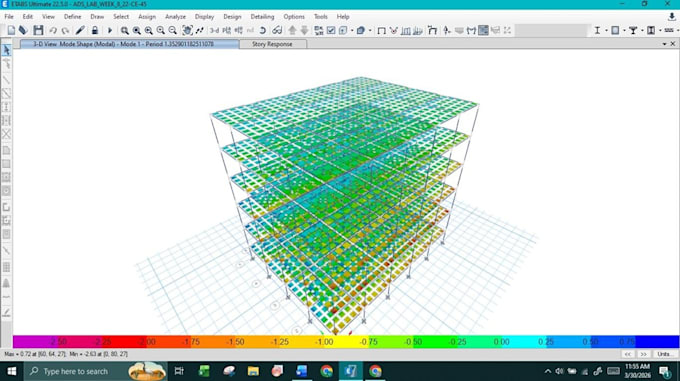Click the New Model icon
The width and height of the screenshot is (680, 381).
(x=11, y=30)
